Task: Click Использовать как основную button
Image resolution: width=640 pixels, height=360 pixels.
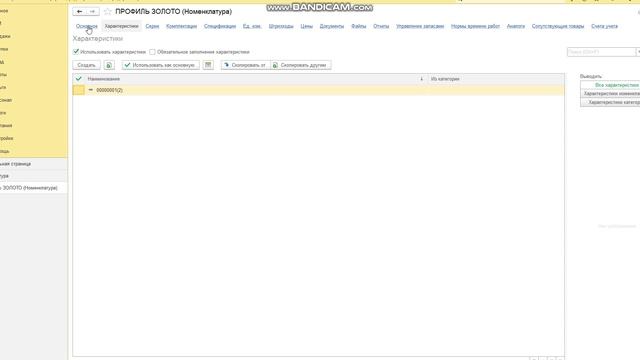Action: 160,65
